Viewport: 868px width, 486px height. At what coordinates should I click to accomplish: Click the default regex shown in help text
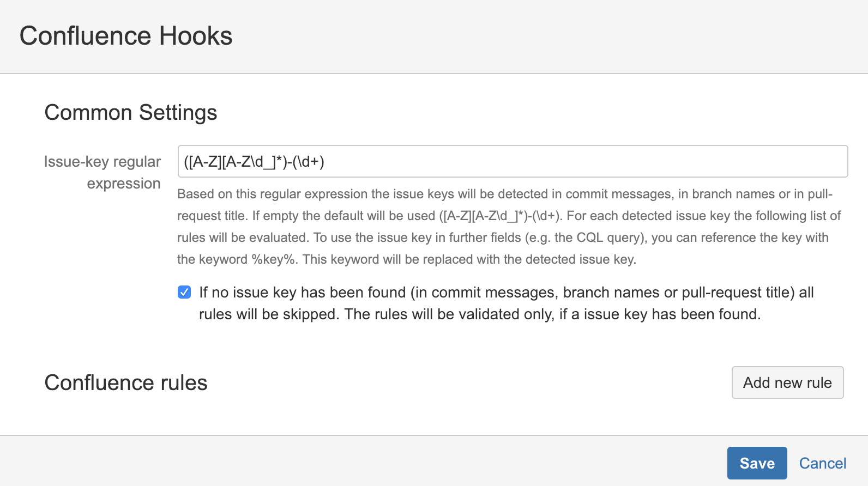click(500, 216)
